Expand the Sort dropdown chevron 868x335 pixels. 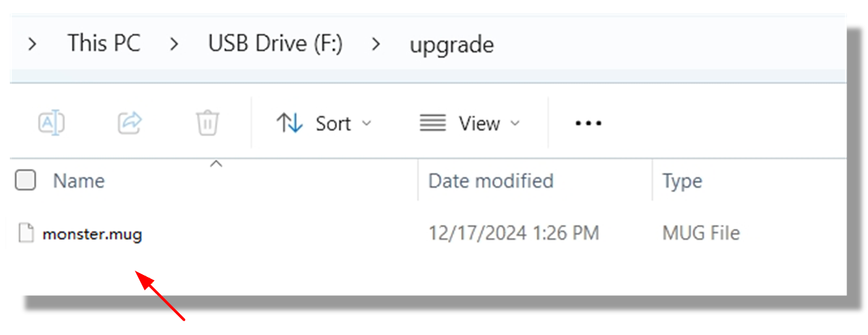coord(367,123)
